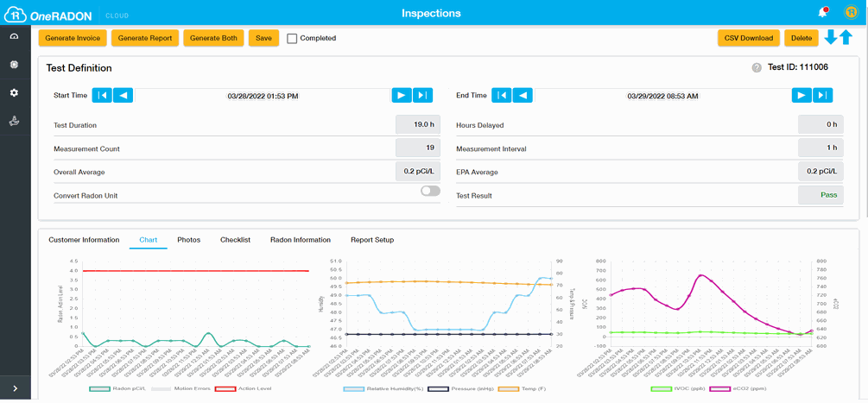Jump End Time to last measurement
The width and height of the screenshot is (868, 403).
click(x=822, y=95)
